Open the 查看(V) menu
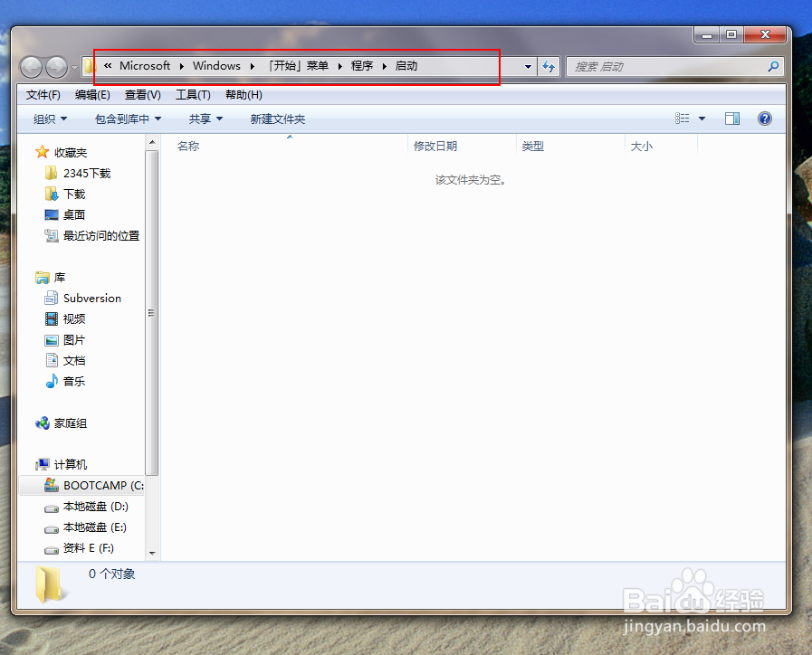 pyautogui.click(x=142, y=95)
